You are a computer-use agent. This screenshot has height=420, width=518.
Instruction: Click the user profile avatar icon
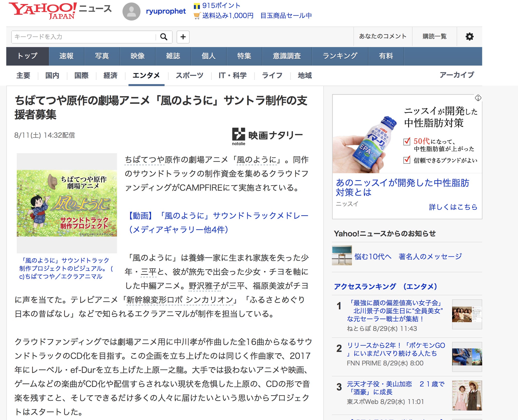[x=131, y=12]
